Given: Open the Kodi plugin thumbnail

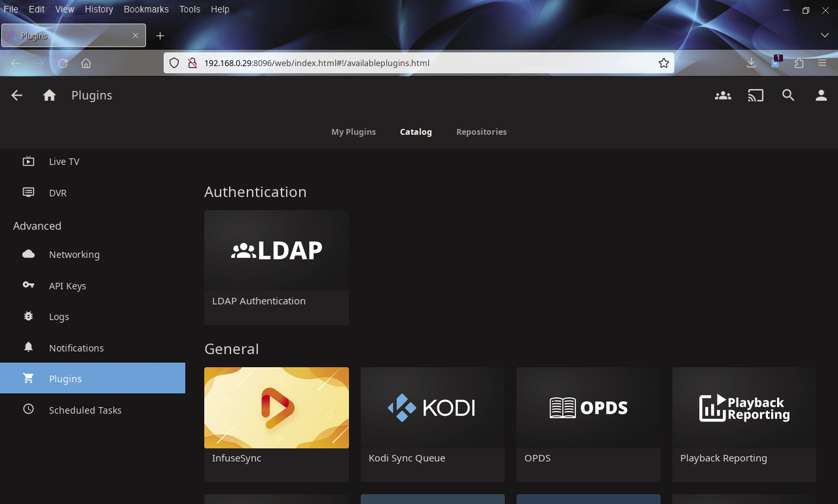Looking at the screenshot, I should pos(433,408).
